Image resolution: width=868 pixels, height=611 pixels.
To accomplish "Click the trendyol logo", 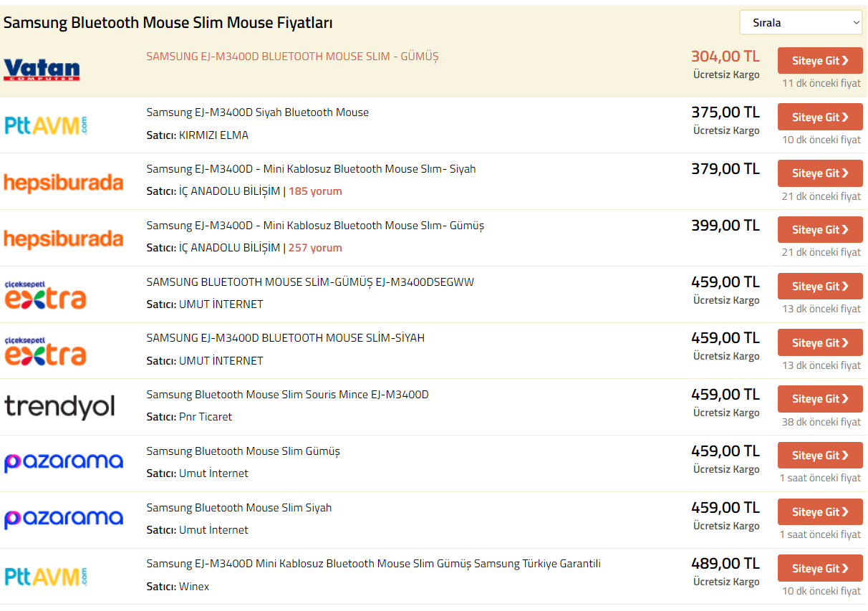I will point(60,407).
